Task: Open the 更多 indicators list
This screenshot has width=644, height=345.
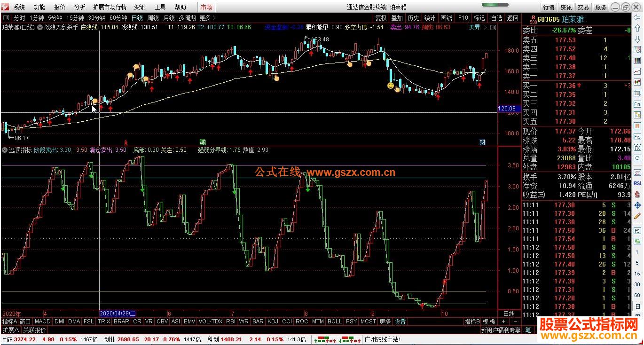Action: pos(385,321)
